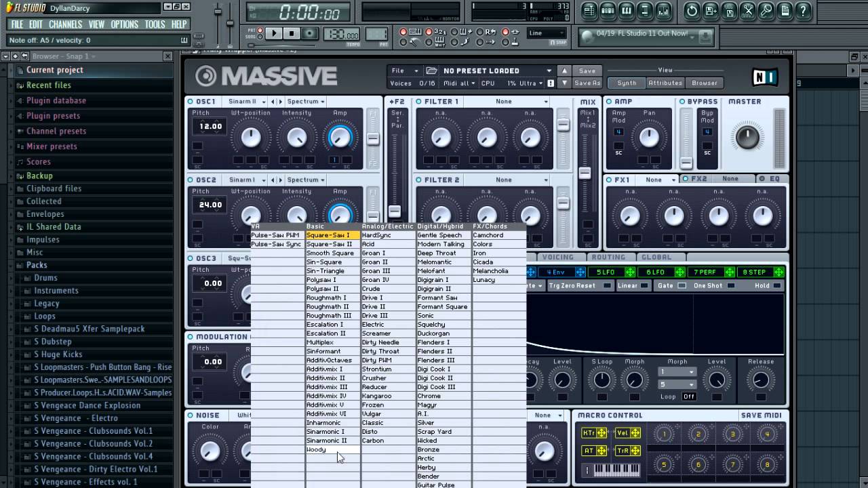868x488 pixels.
Task: Toggle the FILTER 1 power button
Action: [419, 102]
